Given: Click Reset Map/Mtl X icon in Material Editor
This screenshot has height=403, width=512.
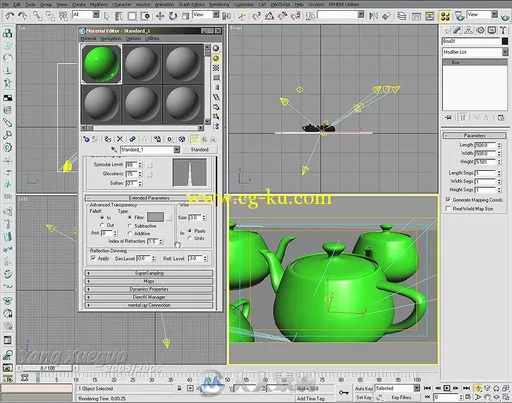Looking at the screenshot, I should [120, 139].
